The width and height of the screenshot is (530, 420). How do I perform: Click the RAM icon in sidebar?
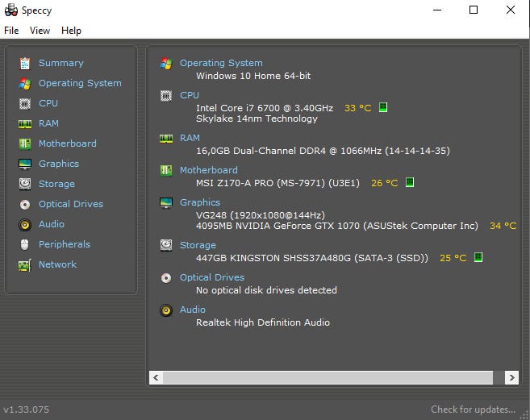tap(24, 123)
